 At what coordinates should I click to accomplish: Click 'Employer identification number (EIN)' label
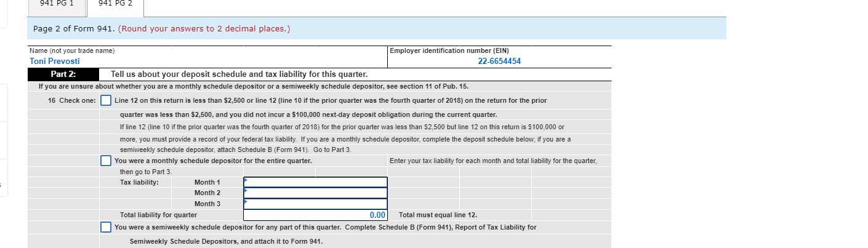(x=449, y=50)
